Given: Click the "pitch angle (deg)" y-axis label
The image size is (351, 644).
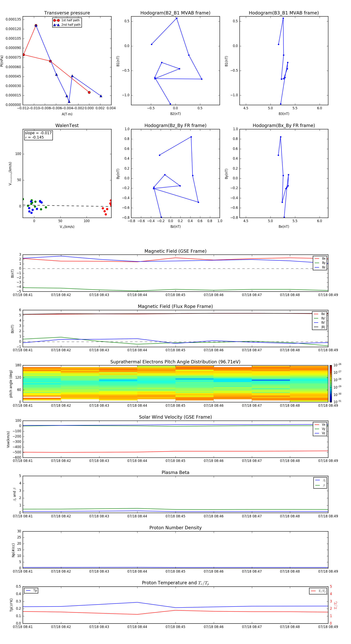Looking at the screenshot, I should point(11,384).
